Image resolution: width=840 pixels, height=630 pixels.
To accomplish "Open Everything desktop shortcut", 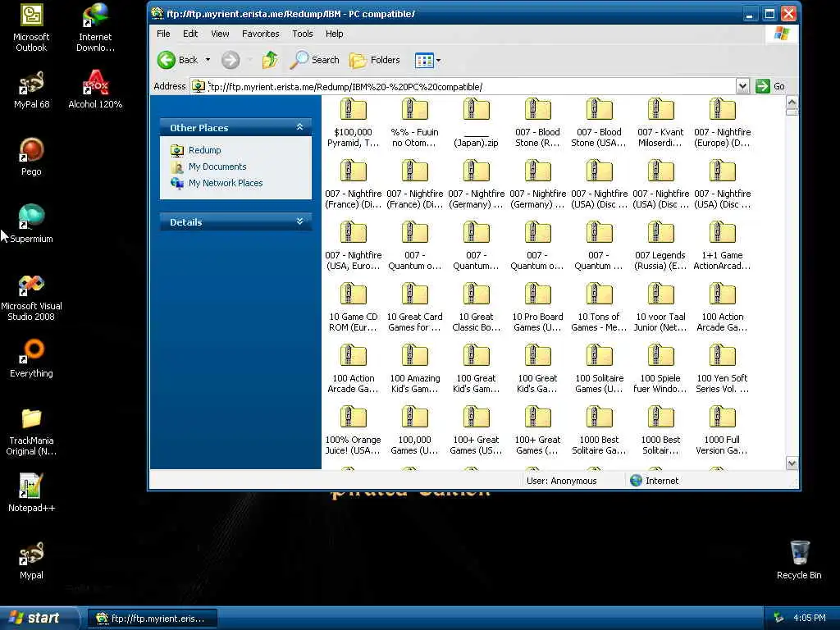I will click(x=31, y=358).
